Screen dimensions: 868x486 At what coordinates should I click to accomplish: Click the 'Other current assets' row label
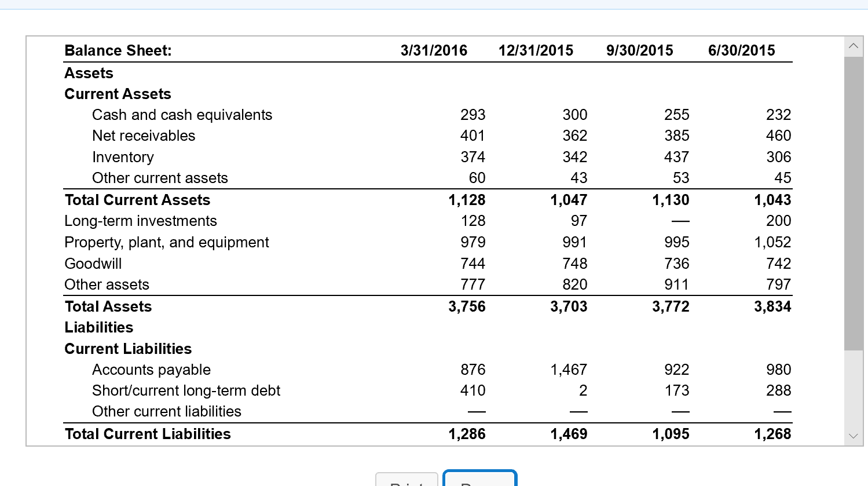pos(160,178)
